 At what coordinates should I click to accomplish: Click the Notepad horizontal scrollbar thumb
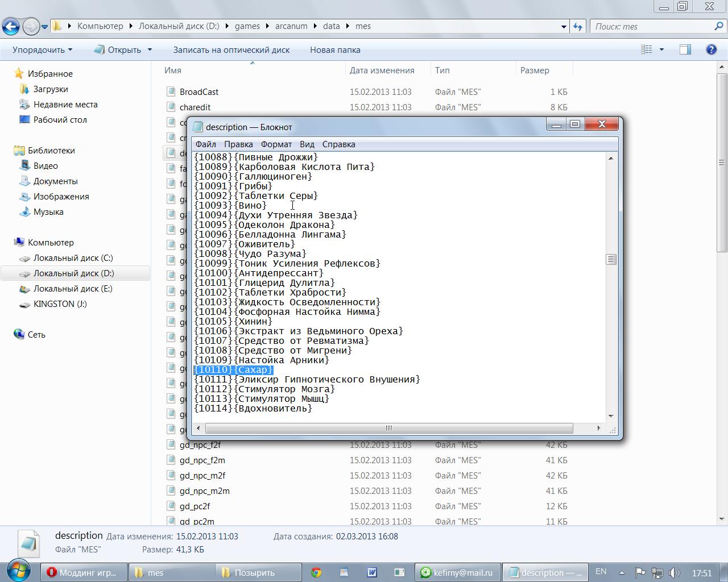(388, 428)
